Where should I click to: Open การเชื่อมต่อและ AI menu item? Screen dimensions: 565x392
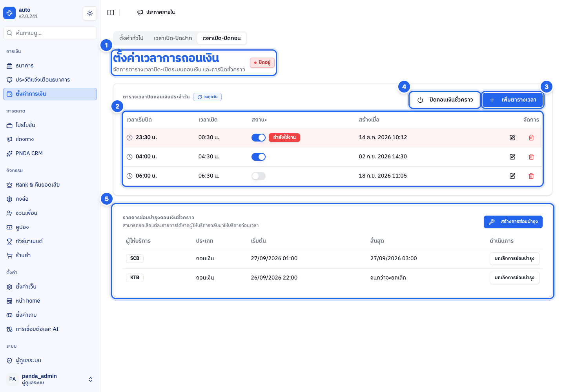click(x=50, y=329)
